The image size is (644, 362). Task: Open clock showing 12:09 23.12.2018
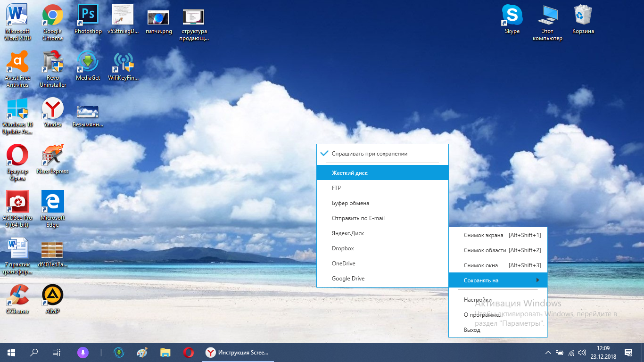pos(603,352)
